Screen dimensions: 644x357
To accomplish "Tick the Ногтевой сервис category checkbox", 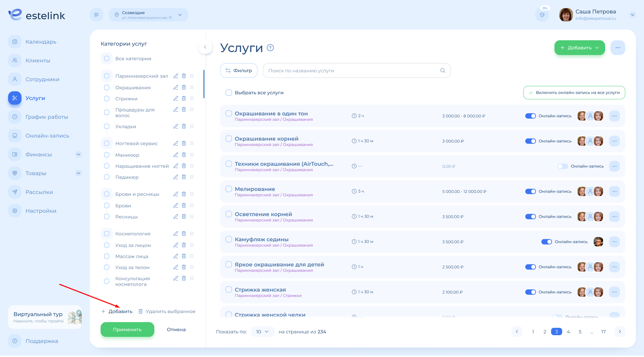I will [107, 144].
